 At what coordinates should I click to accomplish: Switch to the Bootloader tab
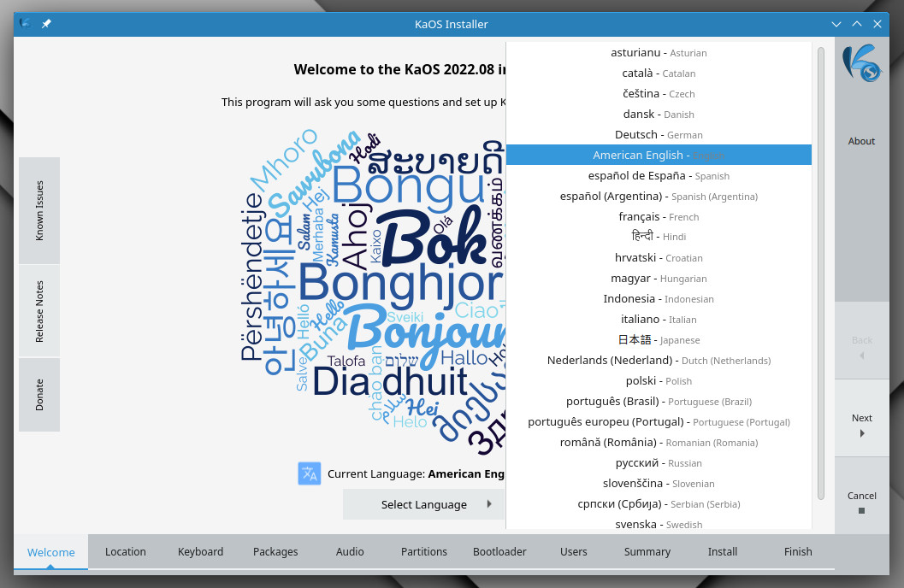499,552
